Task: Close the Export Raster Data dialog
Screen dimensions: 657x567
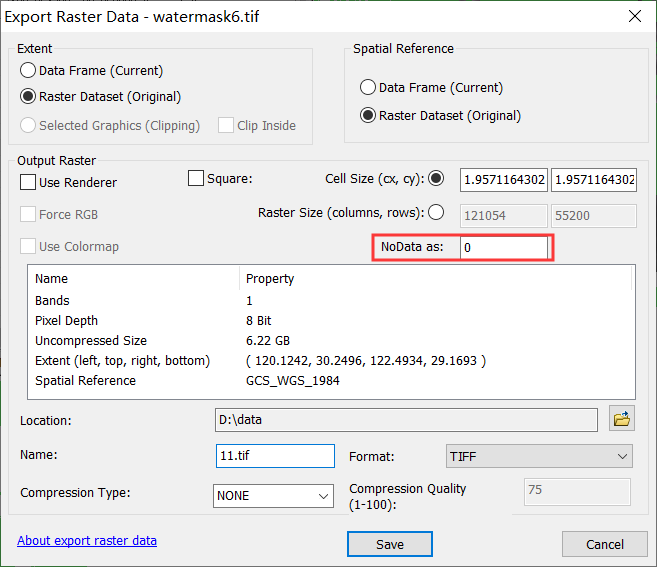Action: pyautogui.click(x=635, y=16)
